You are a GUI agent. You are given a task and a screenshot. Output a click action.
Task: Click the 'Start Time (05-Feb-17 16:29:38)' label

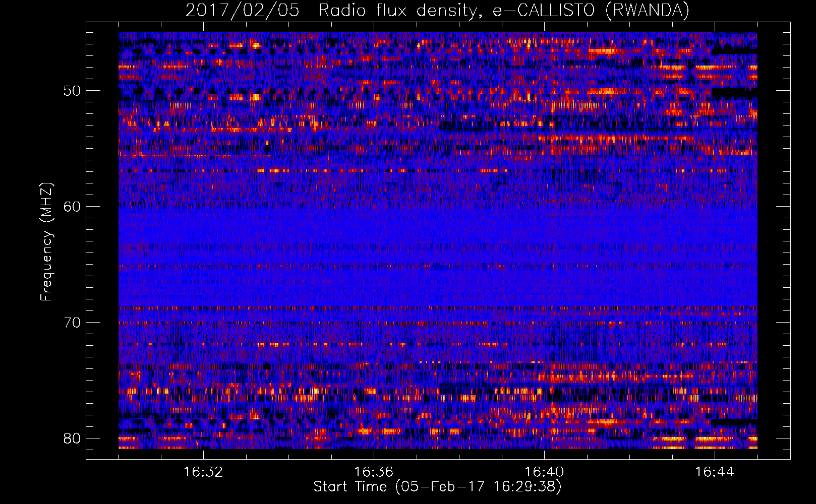pyautogui.click(x=437, y=487)
